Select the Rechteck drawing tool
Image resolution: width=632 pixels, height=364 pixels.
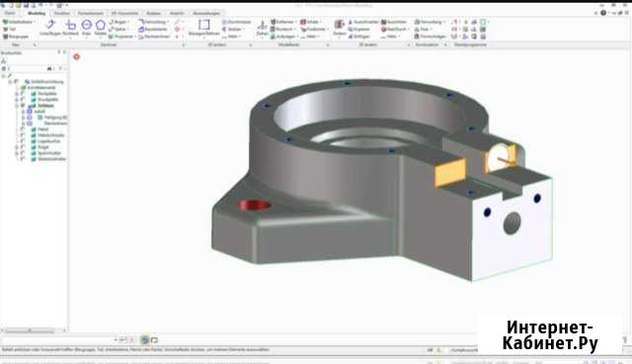coord(71,28)
